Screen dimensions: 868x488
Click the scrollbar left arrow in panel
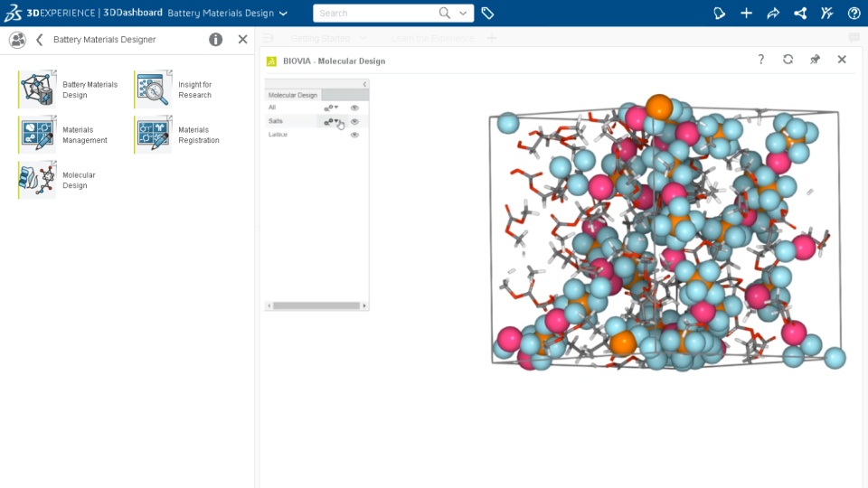(269, 305)
